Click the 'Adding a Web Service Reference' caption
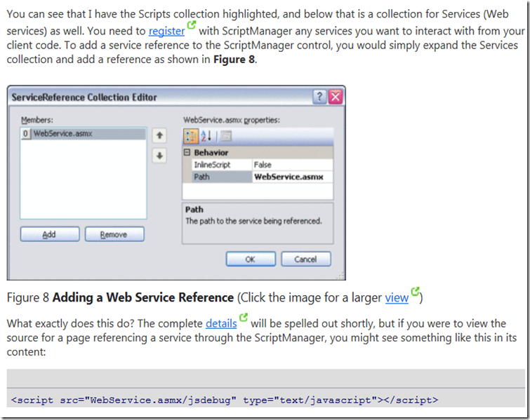This screenshot has height=420, width=530. coord(143,297)
